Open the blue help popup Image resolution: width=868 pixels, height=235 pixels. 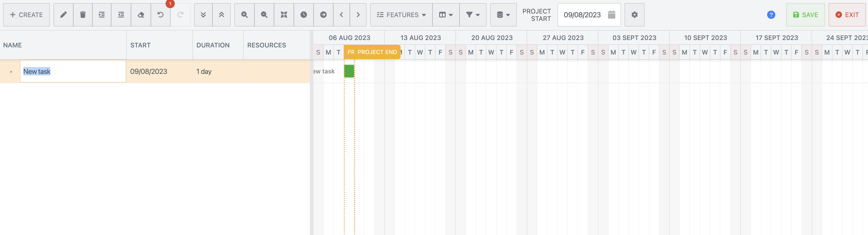point(771,15)
